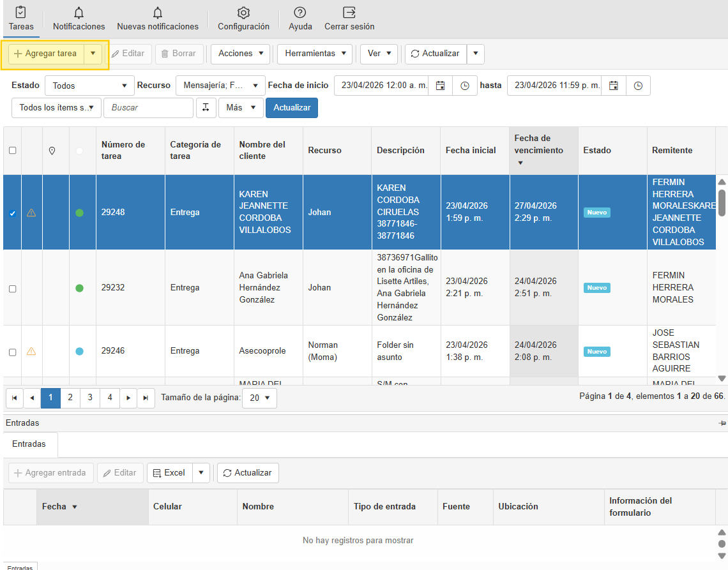Go to page 3 of results
This screenshot has width=728, height=570.
click(x=90, y=398)
